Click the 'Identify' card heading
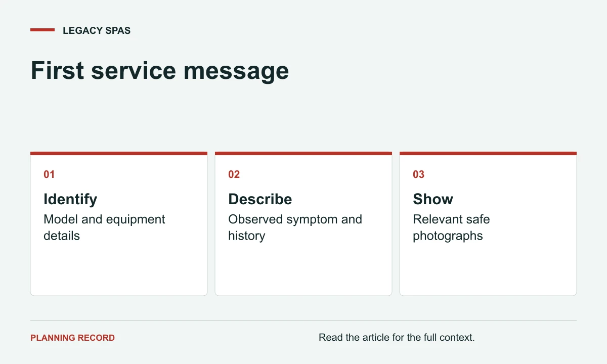 (70, 199)
